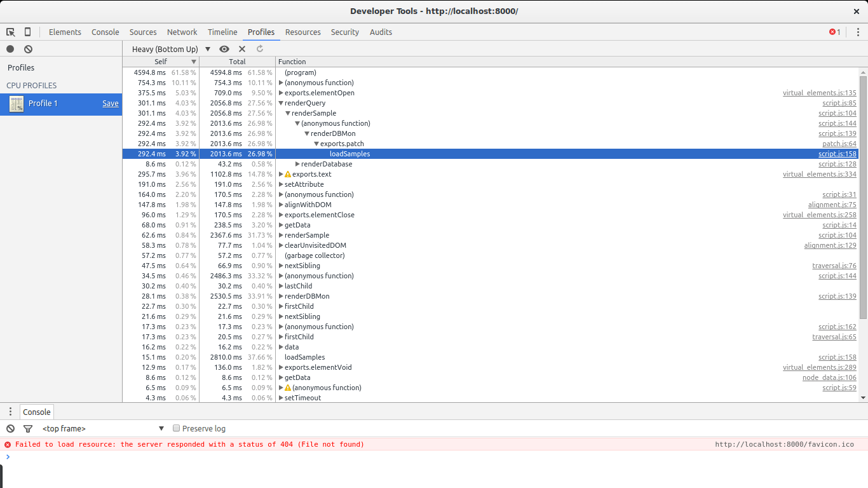Image resolution: width=868 pixels, height=488 pixels.
Task: Expand alignWithDOM row
Action: [281, 205]
